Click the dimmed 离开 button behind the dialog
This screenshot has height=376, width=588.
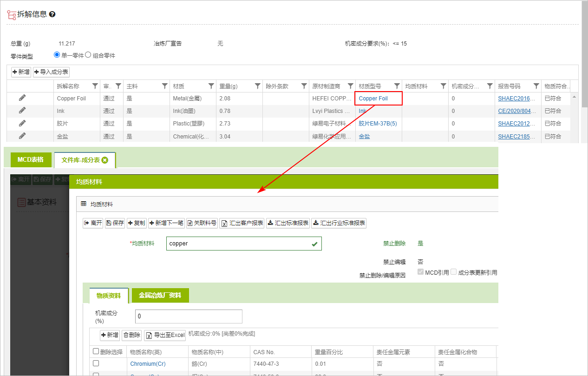tap(21, 179)
